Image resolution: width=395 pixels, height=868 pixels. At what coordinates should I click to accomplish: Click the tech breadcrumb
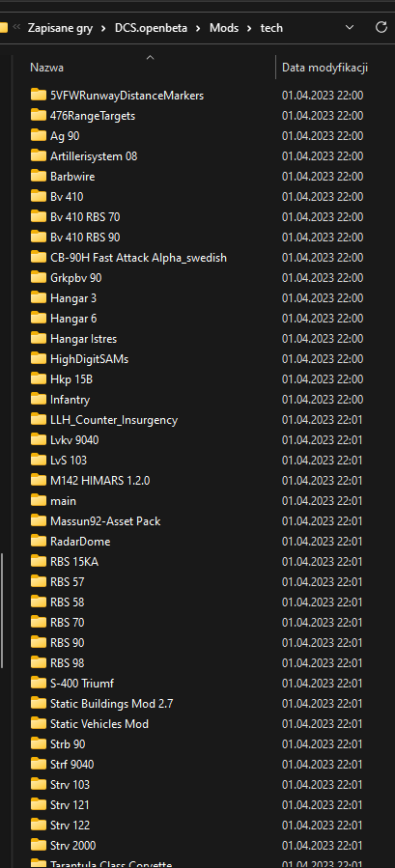[x=271, y=28]
